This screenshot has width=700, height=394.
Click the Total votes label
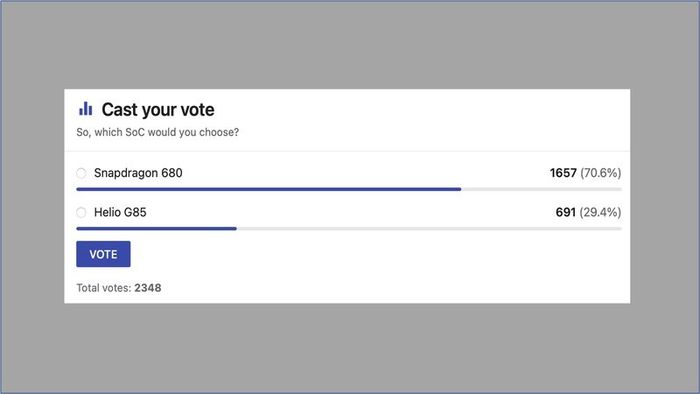pyautogui.click(x=104, y=288)
